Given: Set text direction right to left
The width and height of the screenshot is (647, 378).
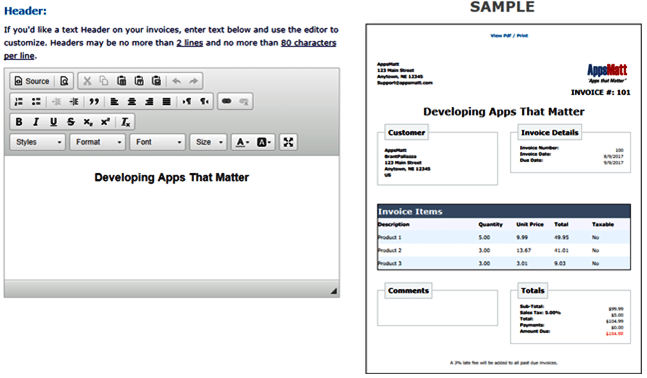Looking at the screenshot, I should pos(204,101).
